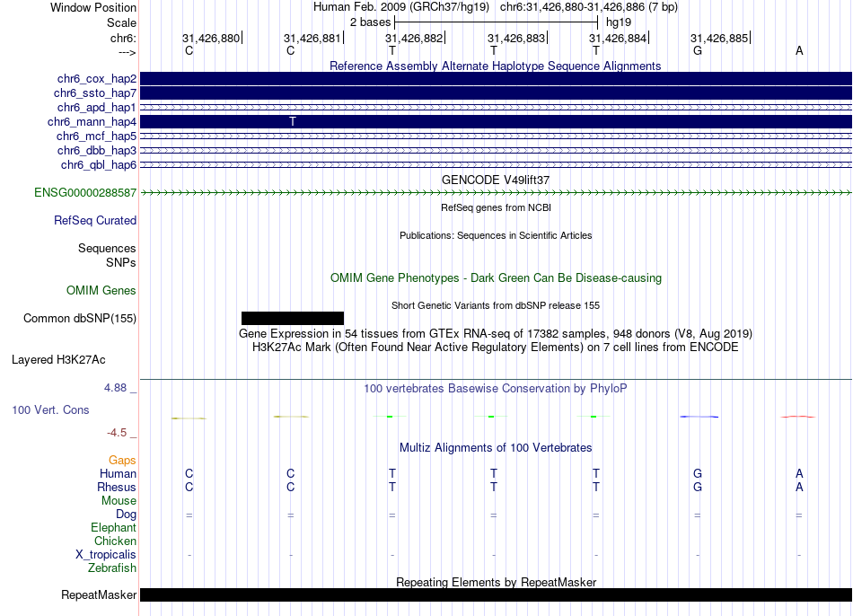This screenshot has height=616, width=853.
Task: Click the Elephant species label
Action: 114,527
